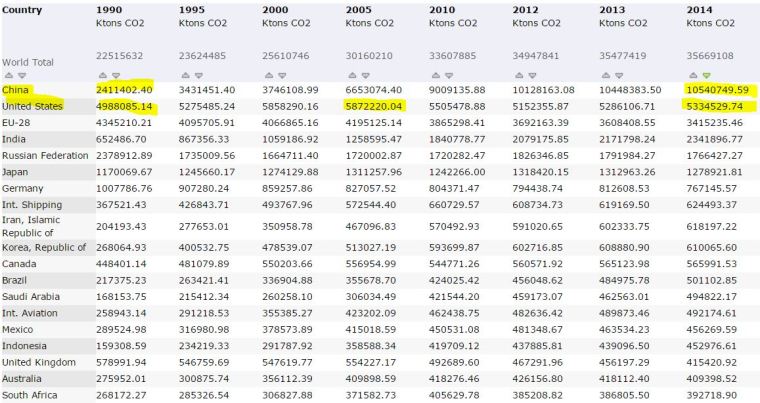Screen dimensions: 760x403
Task: Click Canada 2005 value 556954.99
Action: [371, 264]
